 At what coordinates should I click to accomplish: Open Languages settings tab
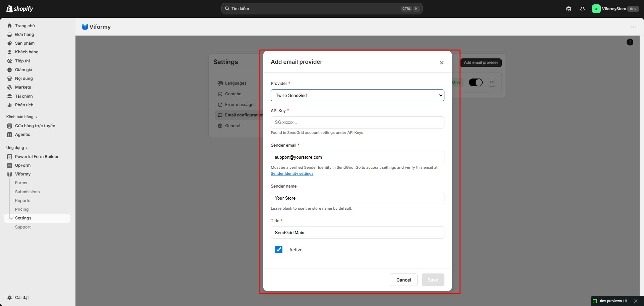[235, 83]
